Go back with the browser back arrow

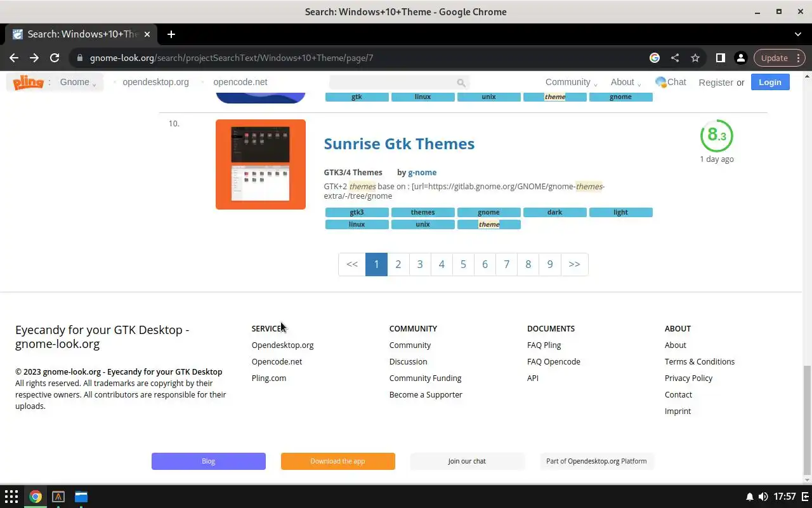click(x=14, y=58)
